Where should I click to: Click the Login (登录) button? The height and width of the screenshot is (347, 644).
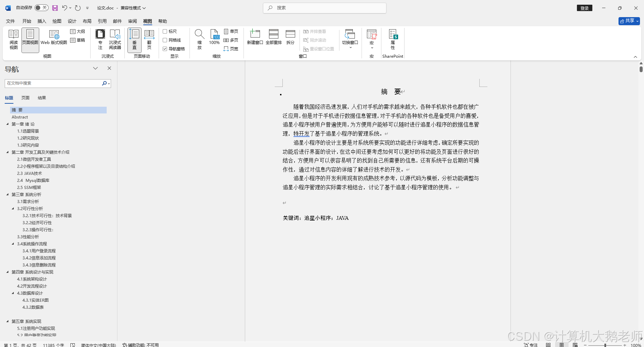(585, 8)
